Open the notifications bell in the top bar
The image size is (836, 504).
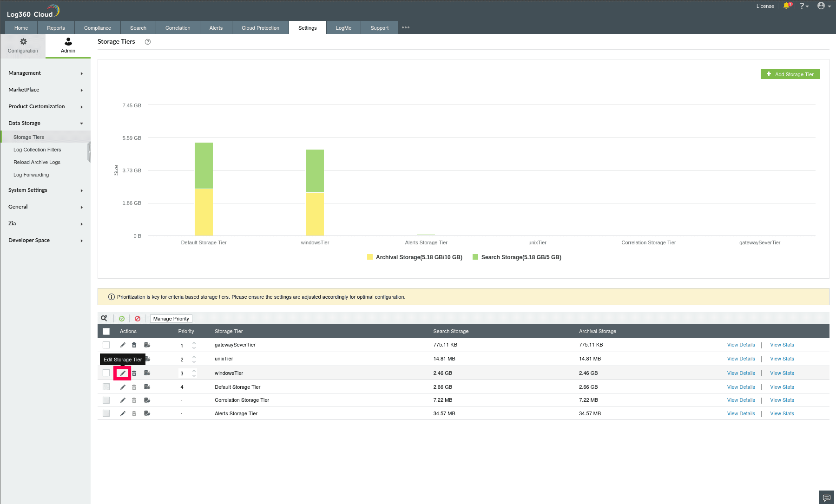point(787,6)
